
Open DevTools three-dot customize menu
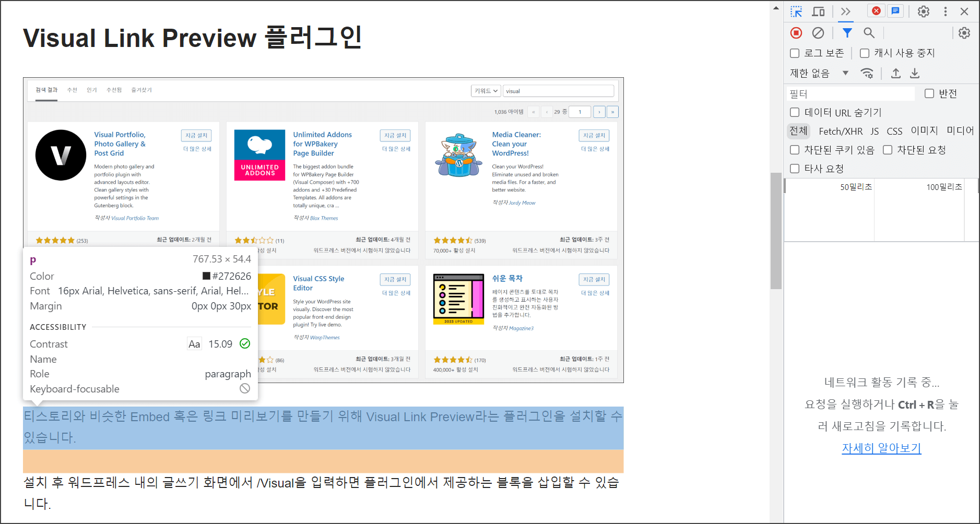pos(946,11)
